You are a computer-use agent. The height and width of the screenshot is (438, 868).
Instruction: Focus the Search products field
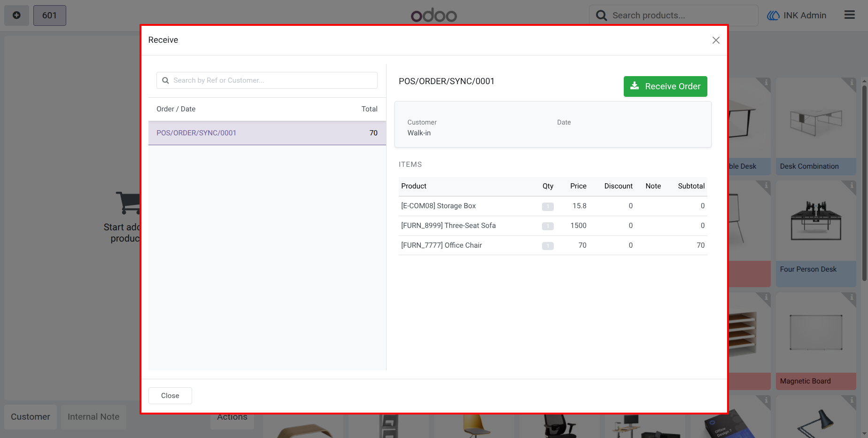click(x=674, y=16)
